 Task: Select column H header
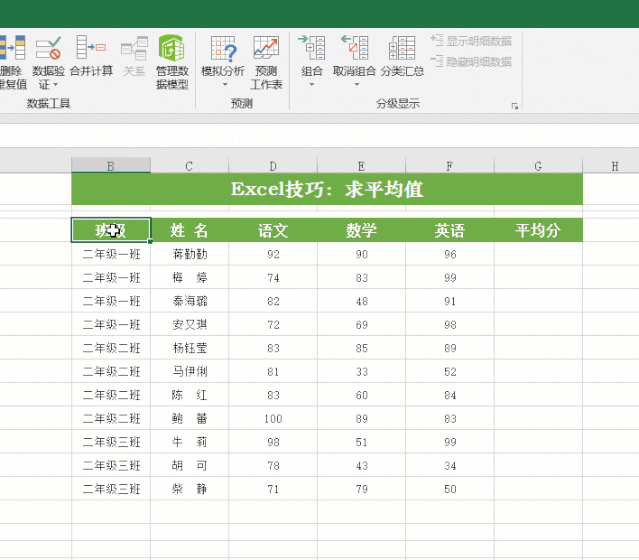point(611,166)
